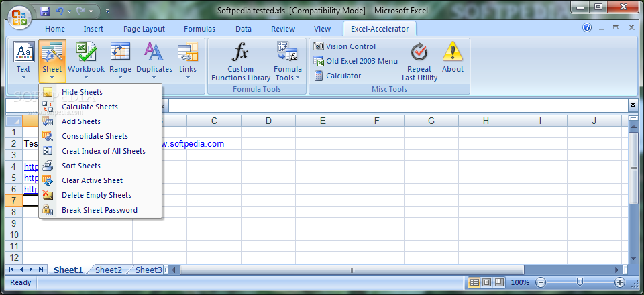Choose Clear Active Sheet
This screenshot has width=644, height=295.
click(x=101, y=180)
